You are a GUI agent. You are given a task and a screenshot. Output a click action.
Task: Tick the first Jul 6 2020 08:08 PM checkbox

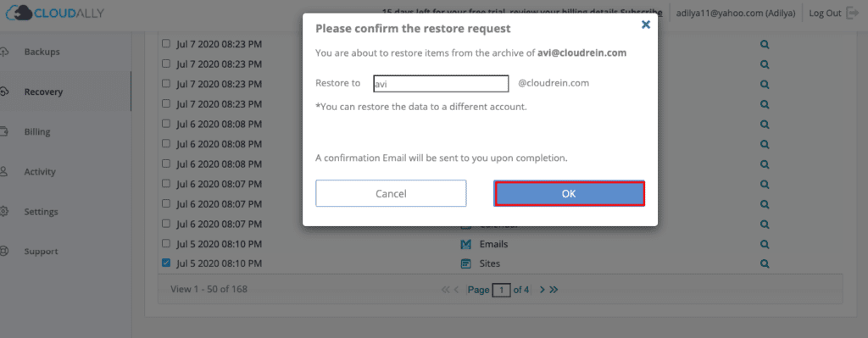click(166, 124)
